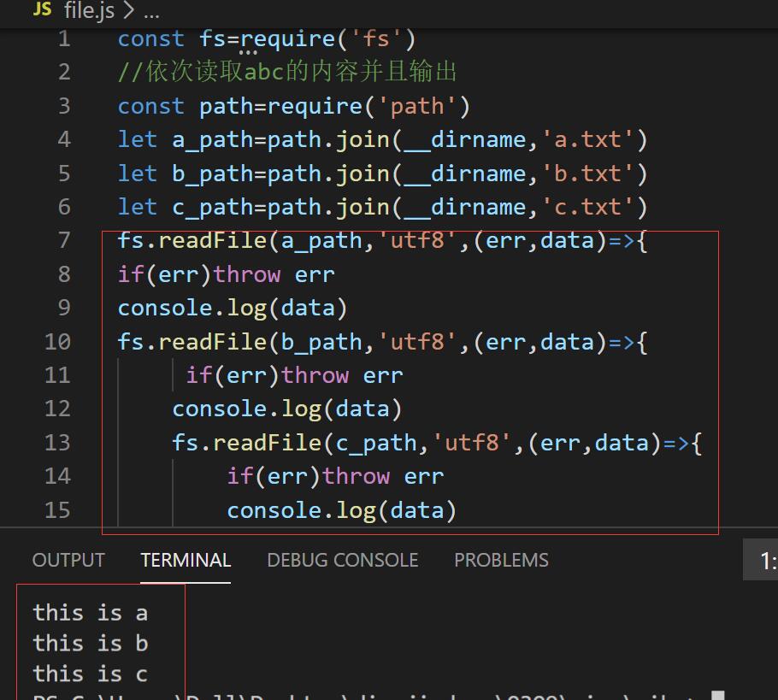Click console.log(data) on line 15
Image resolution: width=778 pixels, height=700 pixels.
pyautogui.click(x=341, y=510)
